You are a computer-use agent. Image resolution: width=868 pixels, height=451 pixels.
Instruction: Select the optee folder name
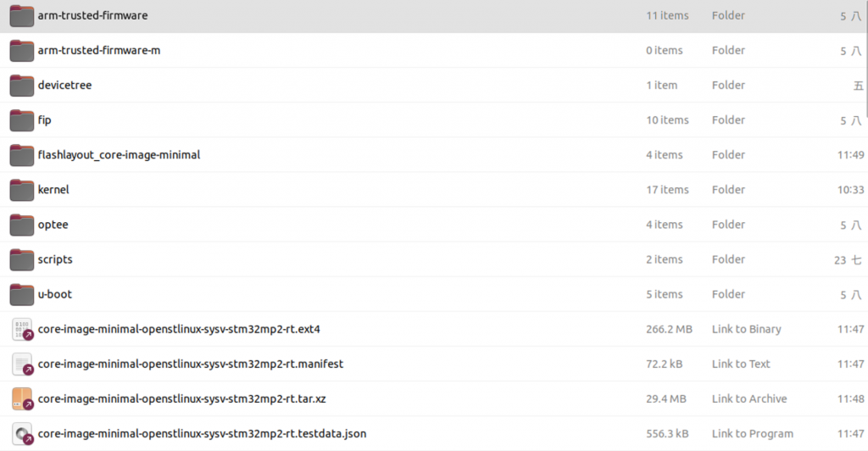(53, 225)
